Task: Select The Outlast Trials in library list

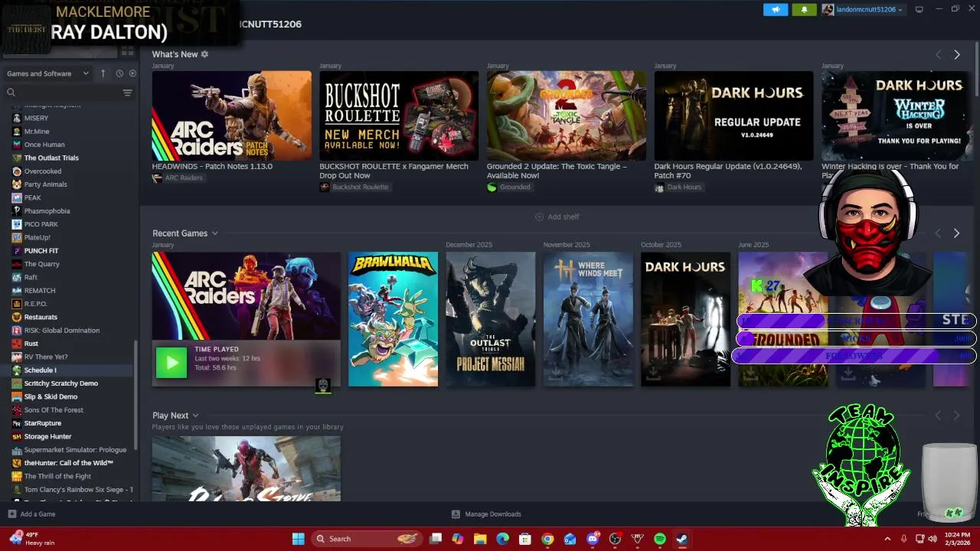Action: coord(51,158)
